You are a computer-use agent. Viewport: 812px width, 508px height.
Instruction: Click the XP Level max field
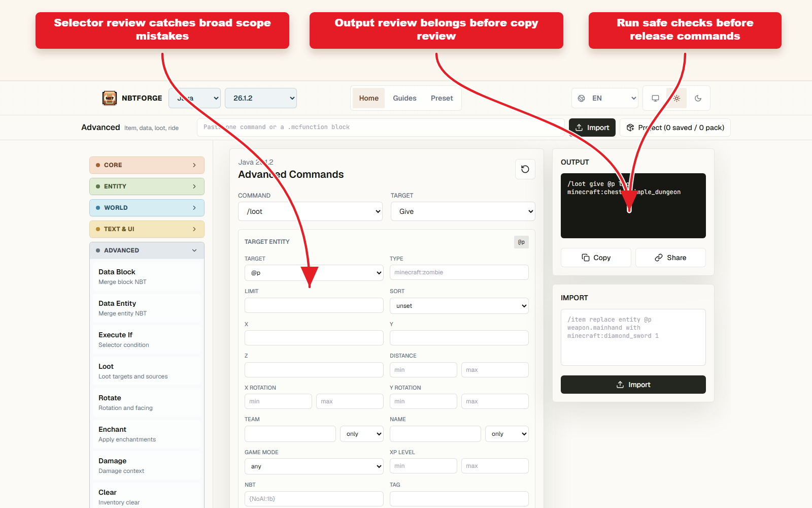pos(495,466)
